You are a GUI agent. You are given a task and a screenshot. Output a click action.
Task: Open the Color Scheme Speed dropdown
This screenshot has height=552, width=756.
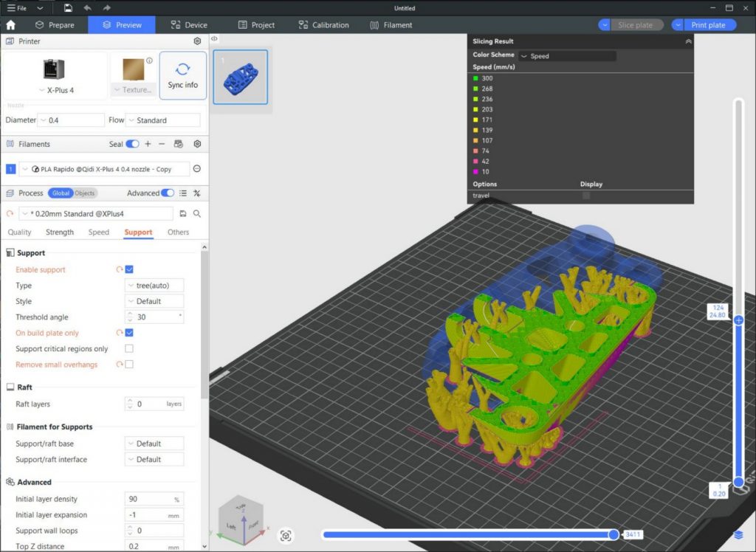click(567, 56)
